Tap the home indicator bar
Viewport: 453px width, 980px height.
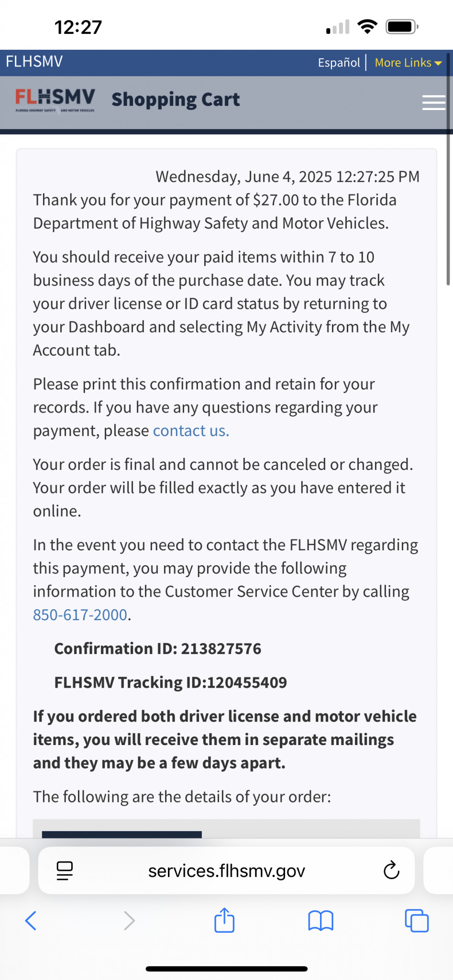tap(226, 969)
